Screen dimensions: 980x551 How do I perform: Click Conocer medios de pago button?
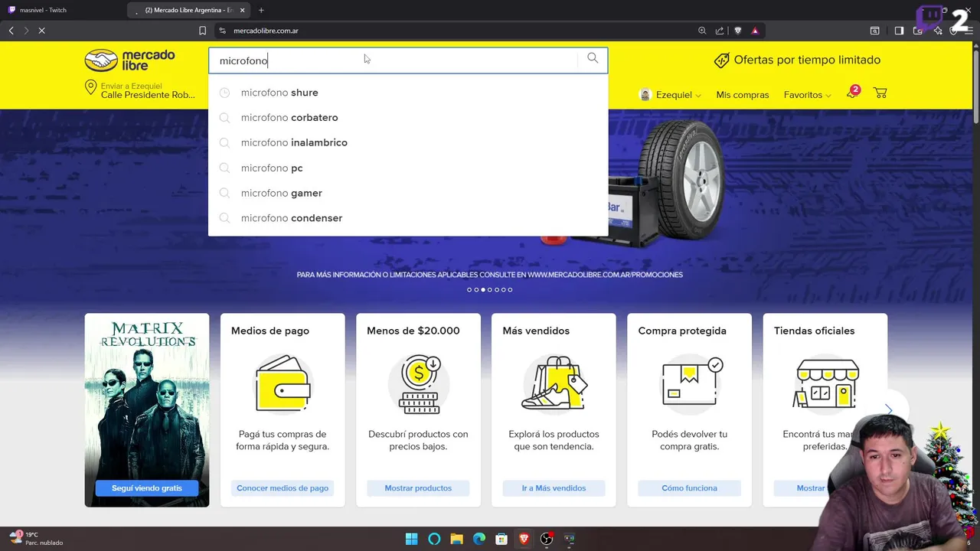point(283,488)
